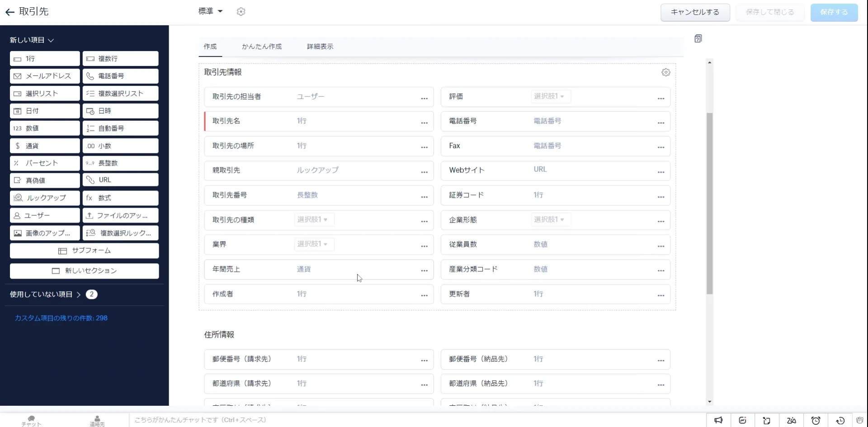Add a 自動番号 auto-number field

tap(120, 128)
